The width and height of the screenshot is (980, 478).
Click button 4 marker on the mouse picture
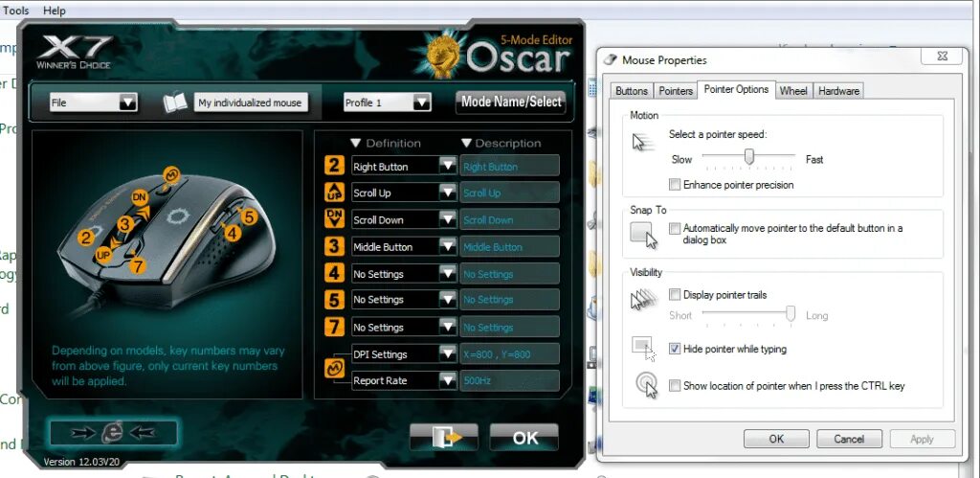coord(233,234)
